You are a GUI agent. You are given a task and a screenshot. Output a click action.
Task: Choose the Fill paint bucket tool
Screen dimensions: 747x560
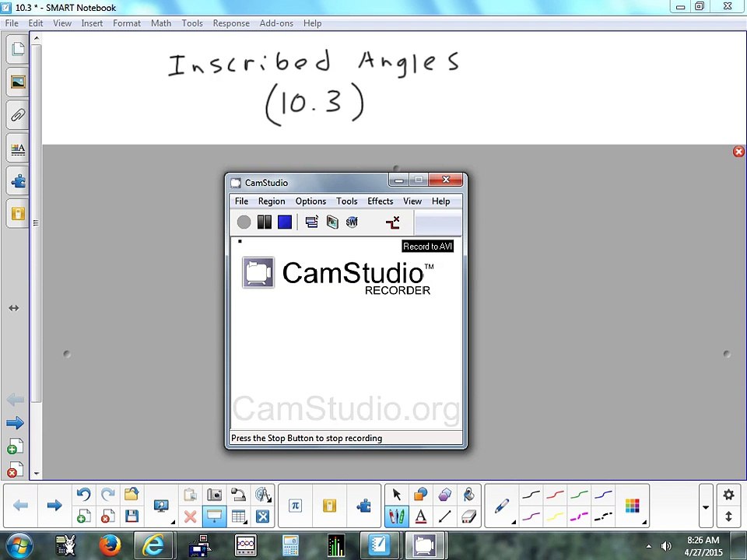point(469,495)
